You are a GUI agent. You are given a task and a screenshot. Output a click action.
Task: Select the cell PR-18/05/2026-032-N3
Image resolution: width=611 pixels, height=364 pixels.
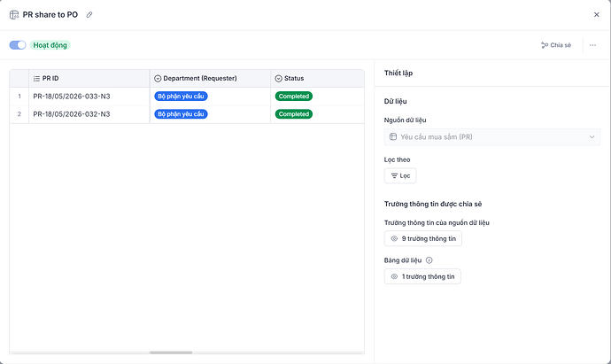(89, 114)
